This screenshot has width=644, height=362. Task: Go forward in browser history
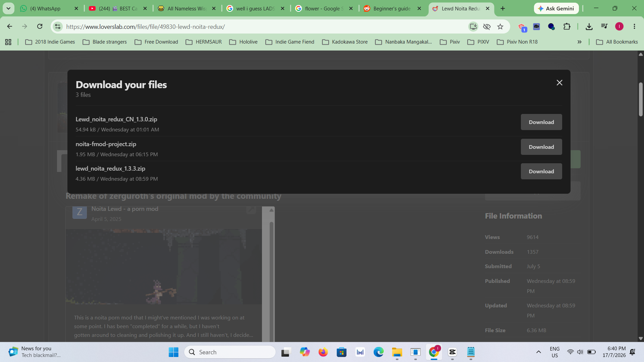click(24, 26)
